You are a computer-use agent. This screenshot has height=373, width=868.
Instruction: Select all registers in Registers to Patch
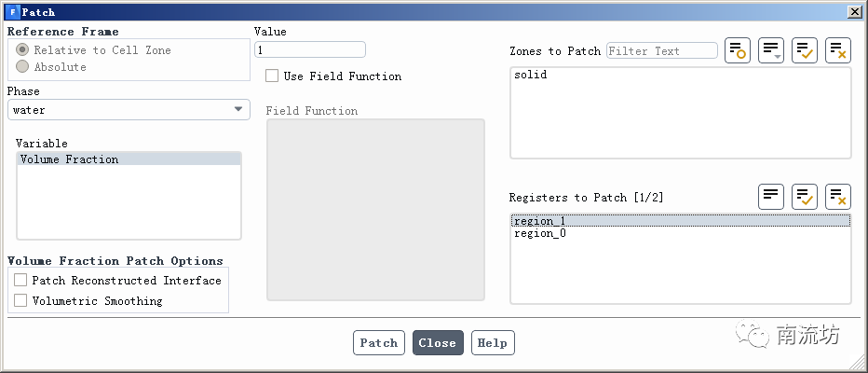coord(805,196)
